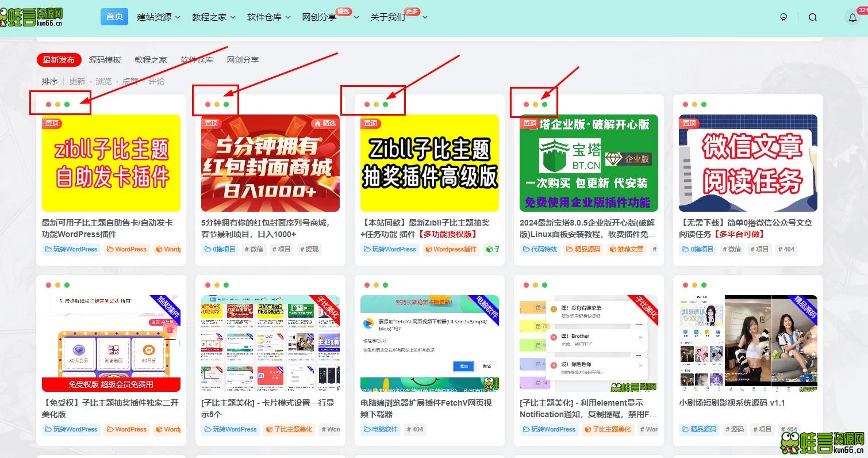Click the #提现 tag under 红包封面 post
Image resolution: width=868 pixels, height=458 pixels.
point(310,249)
